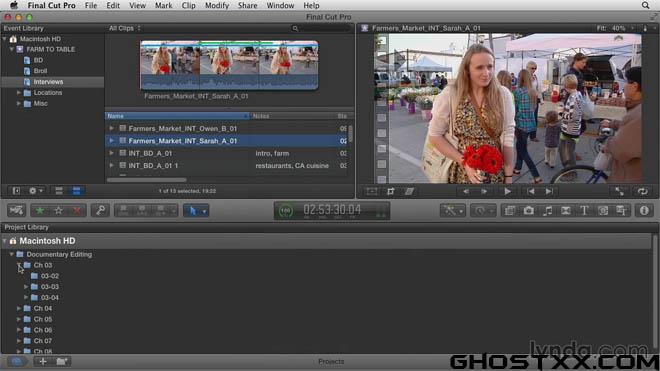Viewport: 660px width, 371px height.
Task: Show the Transitions browser
Action: 566,210
